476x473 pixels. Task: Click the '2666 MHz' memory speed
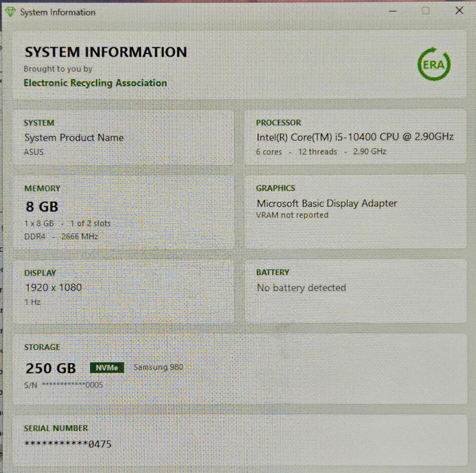pyautogui.click(x=80, y=236)
